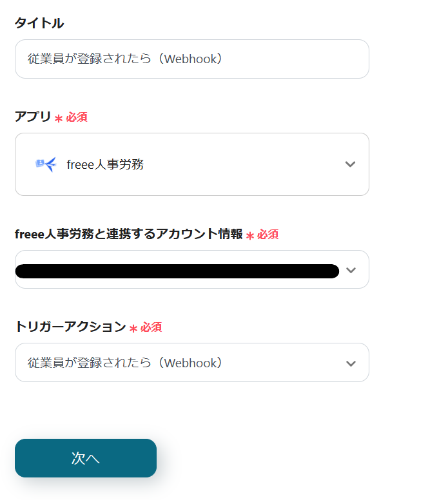
Task: Open the account info dropdown arrow
Action: coord(351,270)
